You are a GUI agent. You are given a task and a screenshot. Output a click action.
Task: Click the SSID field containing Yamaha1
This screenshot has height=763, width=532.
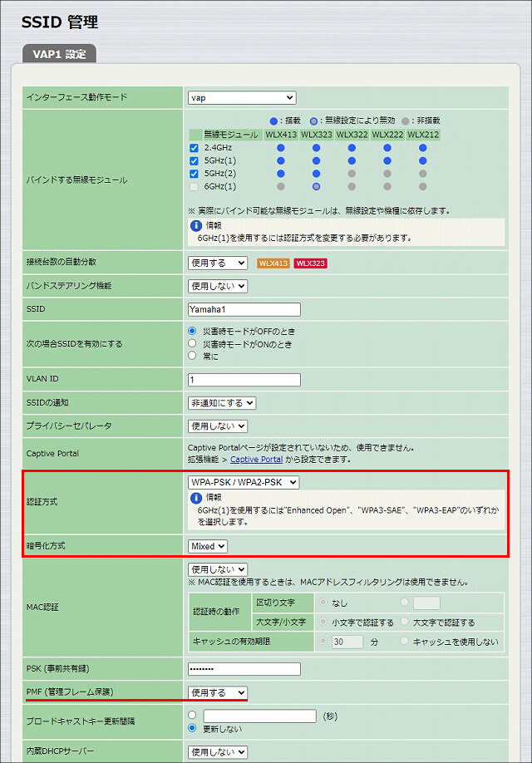coord(244,309)
